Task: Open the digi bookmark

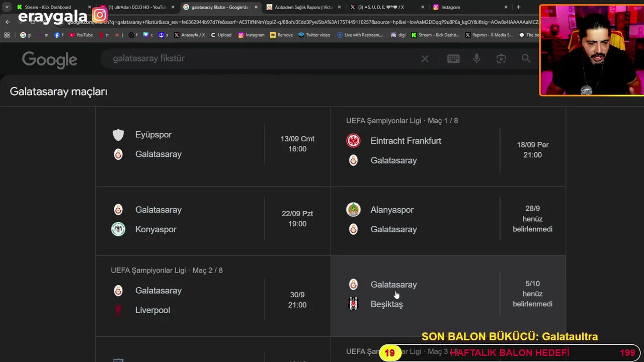Action: pos(397,35)
